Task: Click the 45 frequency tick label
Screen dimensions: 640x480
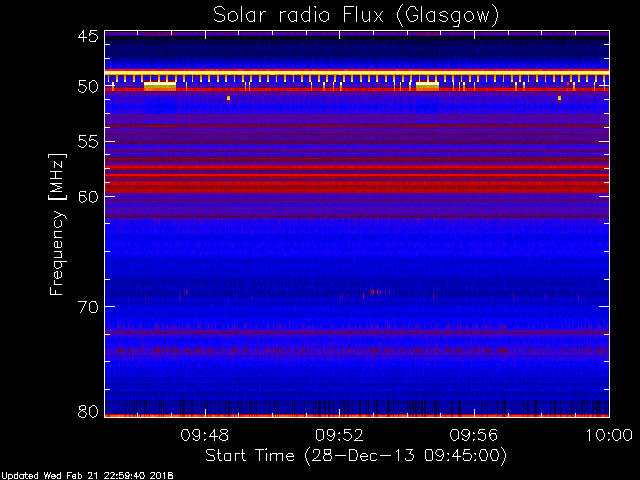Action: click(x=88, y=36)
